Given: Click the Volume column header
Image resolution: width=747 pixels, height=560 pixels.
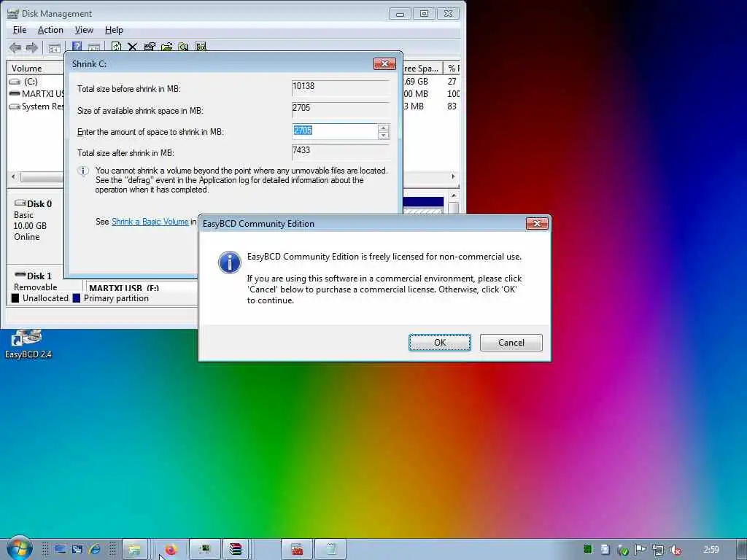Looking at the screenshot, I should coord(36,68).
